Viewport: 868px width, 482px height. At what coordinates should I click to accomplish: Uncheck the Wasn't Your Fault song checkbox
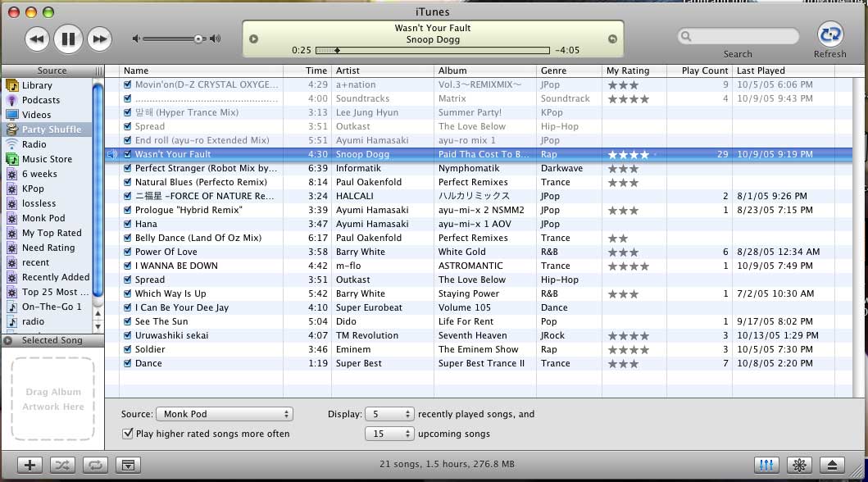(128, 154)
